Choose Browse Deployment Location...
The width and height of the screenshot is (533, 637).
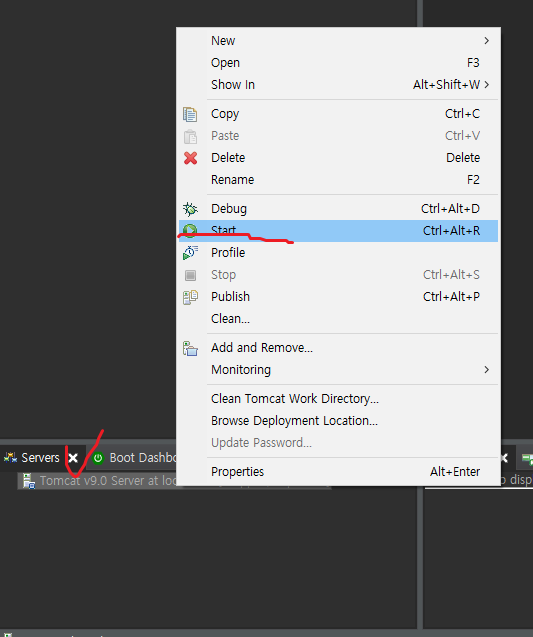click(x=338, y=421)
